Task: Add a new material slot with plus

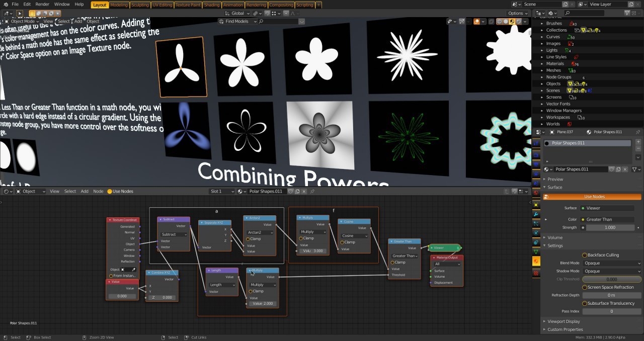Action: [x=638, y=142]
